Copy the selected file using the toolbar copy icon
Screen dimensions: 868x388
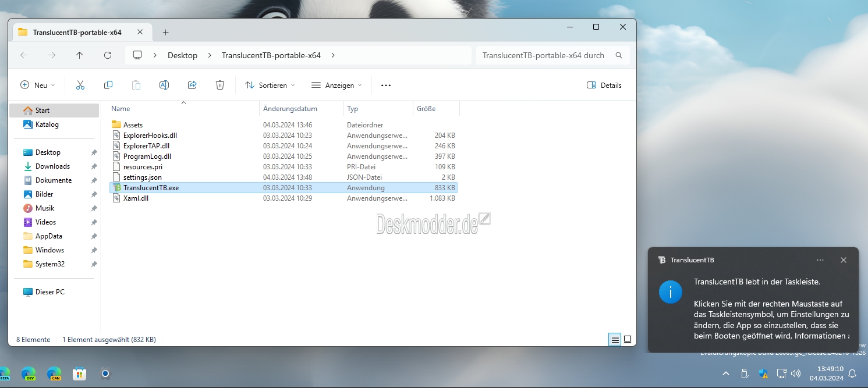pyautogui.click(x=108, y=85)
